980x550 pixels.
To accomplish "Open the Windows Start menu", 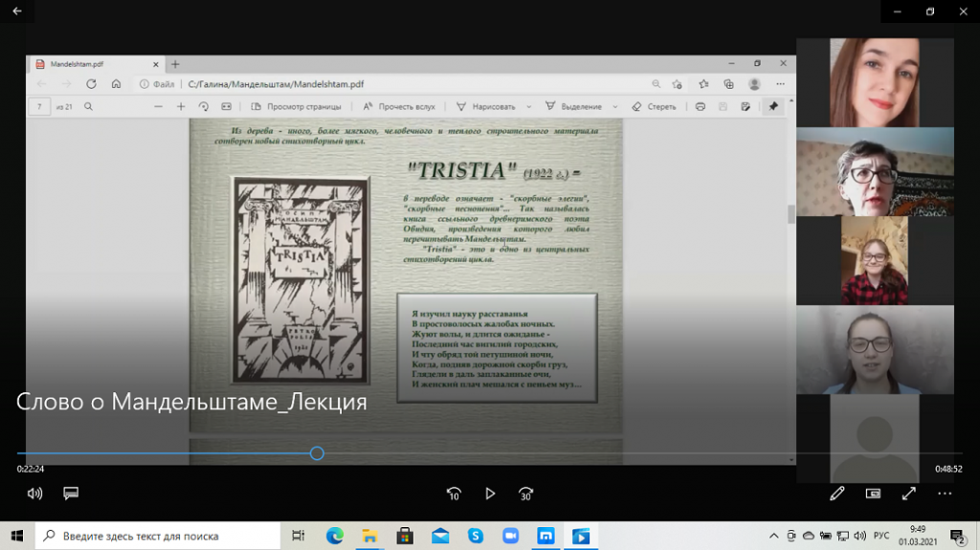I will click(x=17, y=536).
